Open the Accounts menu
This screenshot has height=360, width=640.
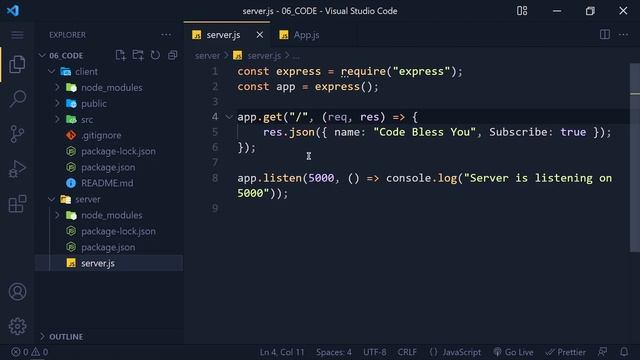(17, 291)
